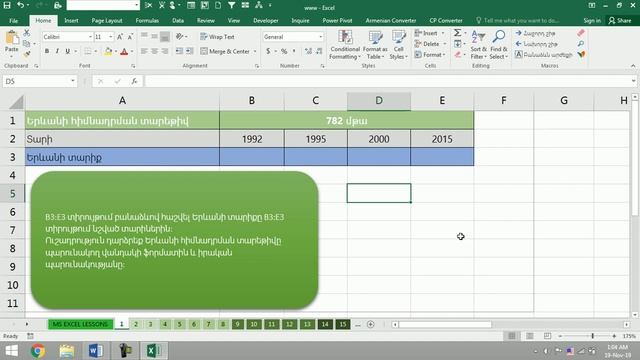Switch to Page Break Preview in status bar
Viewport: 640px width, 360px height.
(x=547, y=336)
